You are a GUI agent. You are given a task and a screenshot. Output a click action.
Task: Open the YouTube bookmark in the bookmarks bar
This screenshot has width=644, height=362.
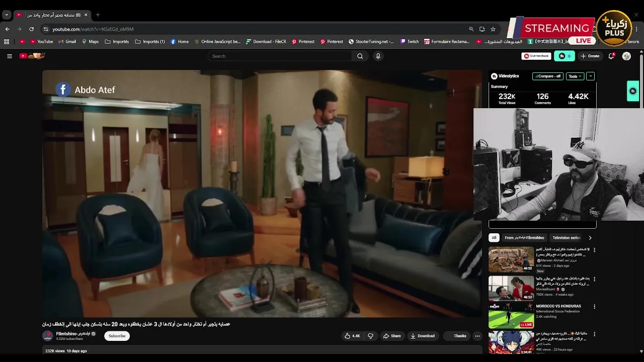[x=41, y=42]
